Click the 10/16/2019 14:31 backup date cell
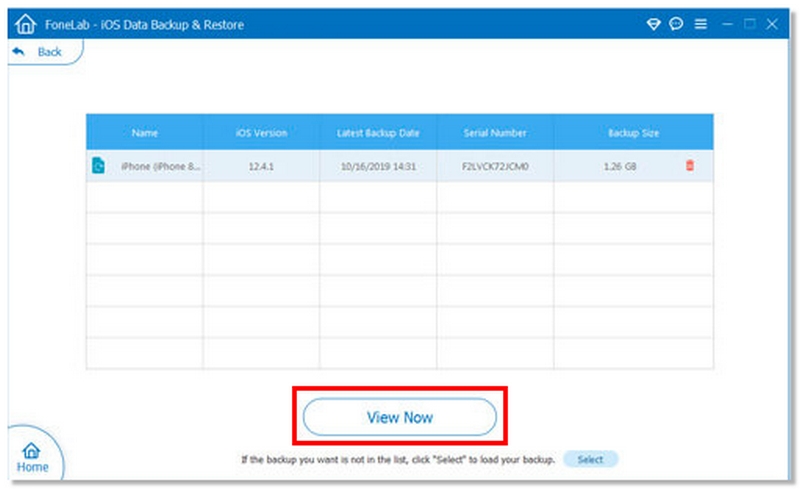 coord(378,166)
